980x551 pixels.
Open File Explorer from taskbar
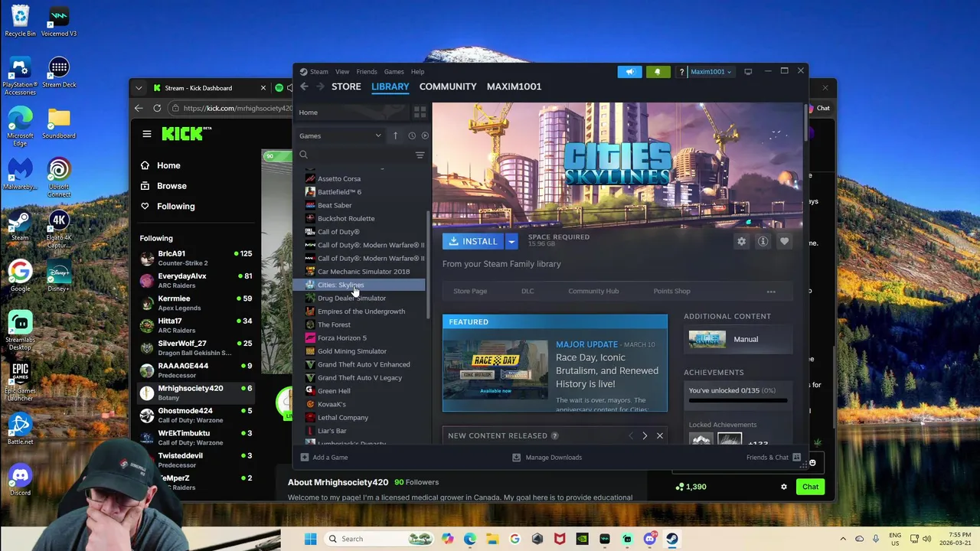[492, 539]
